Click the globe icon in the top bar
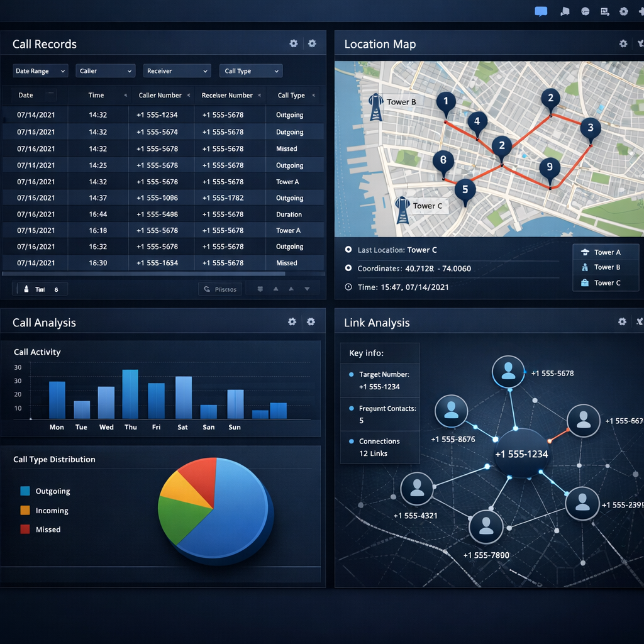644x644 pixels. [585, 11]
